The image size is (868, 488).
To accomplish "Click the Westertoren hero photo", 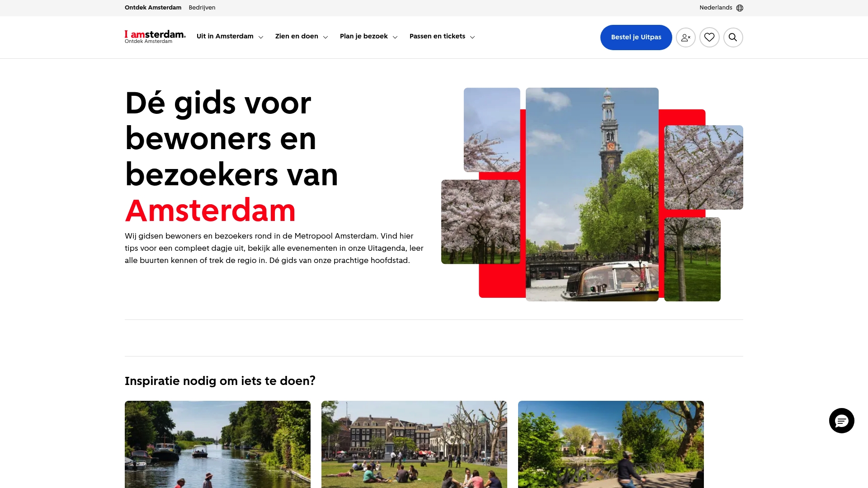I will pos(592,194).
